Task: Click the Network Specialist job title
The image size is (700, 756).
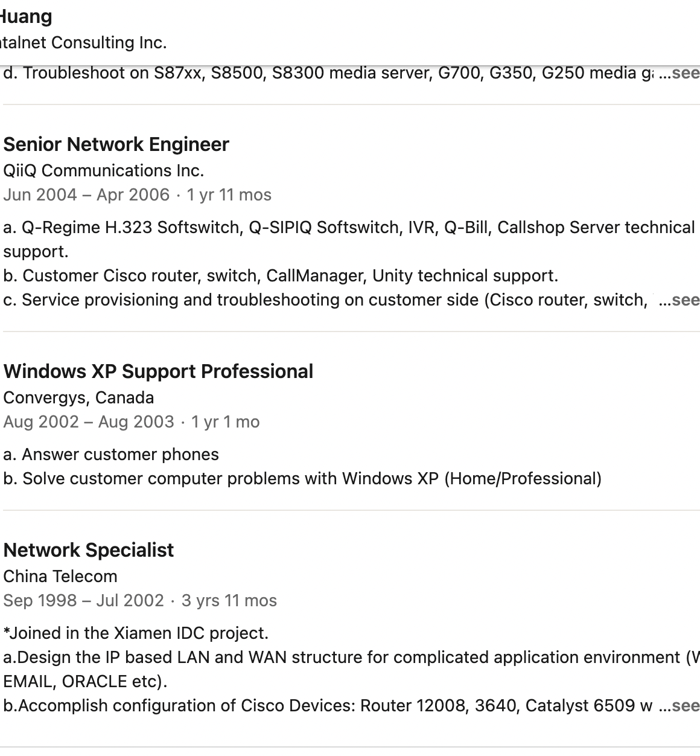Action: (88, 550)
